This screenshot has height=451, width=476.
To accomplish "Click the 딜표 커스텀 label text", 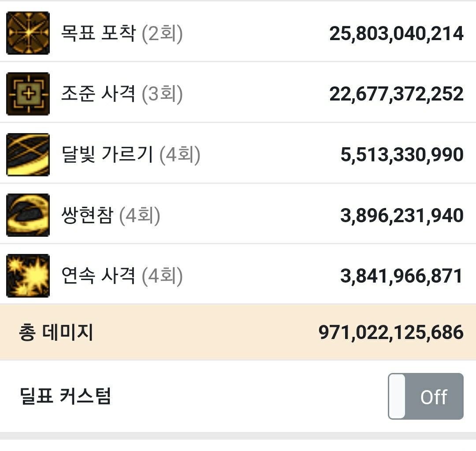I will (x=65, y=396).
